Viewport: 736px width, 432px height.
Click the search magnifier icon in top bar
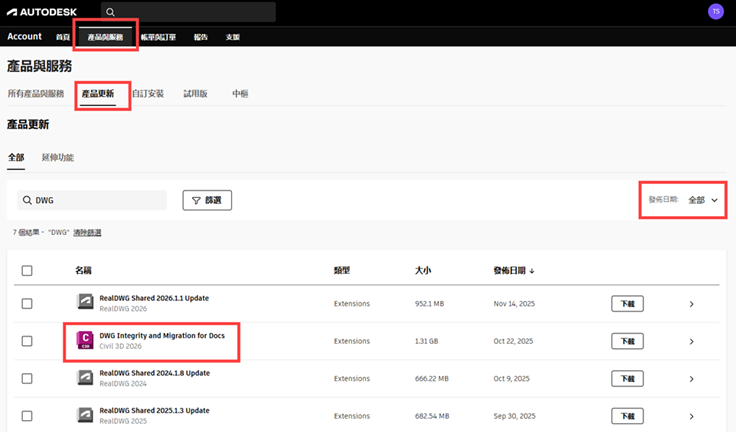point(110,12)
